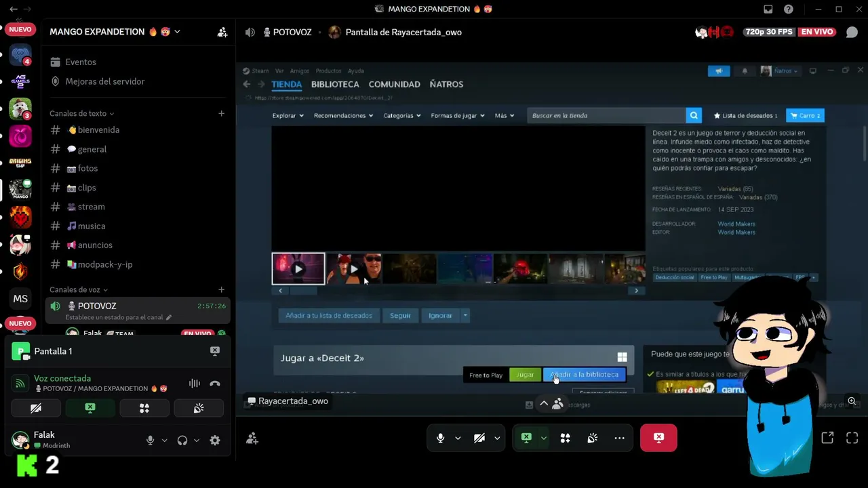Toggle screen share in the left panel
This screenshot has height=488, width=868.
pyautogui.click(x=90, y=408)
